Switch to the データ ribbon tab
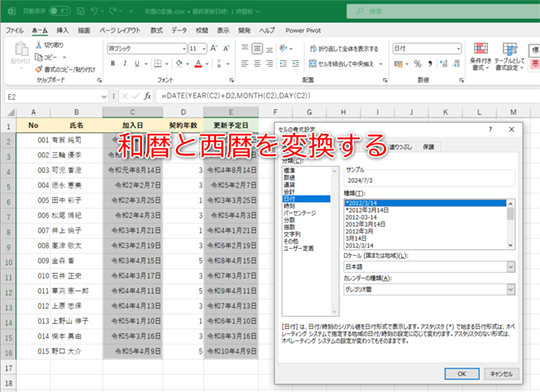 click(179, 30)
